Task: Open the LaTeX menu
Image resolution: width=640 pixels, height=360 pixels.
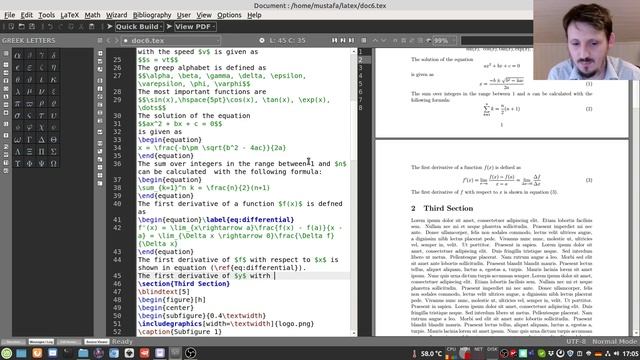Action: [69, 15]
